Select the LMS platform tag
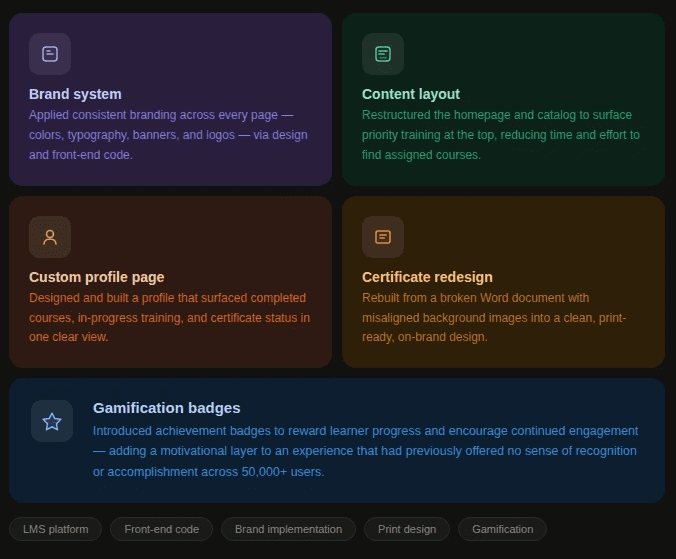 [x=56, y=529]
